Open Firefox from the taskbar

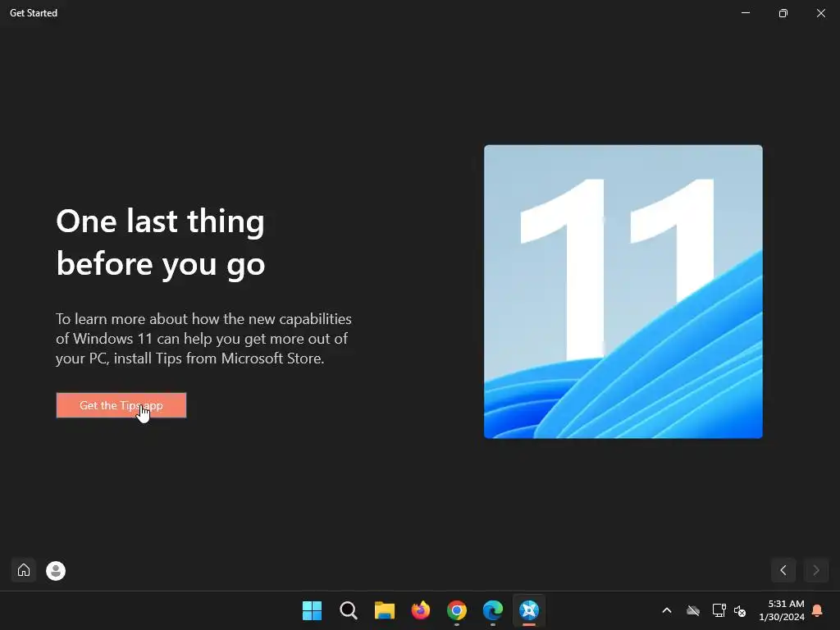coord(421,610)
